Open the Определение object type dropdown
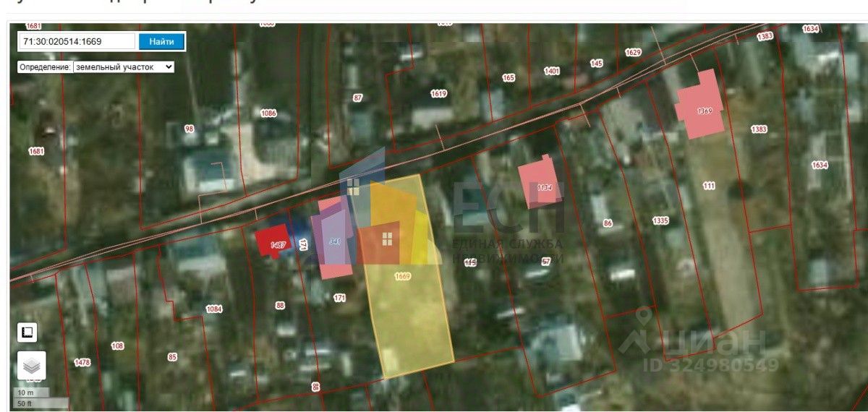 [x=124, y=66]
